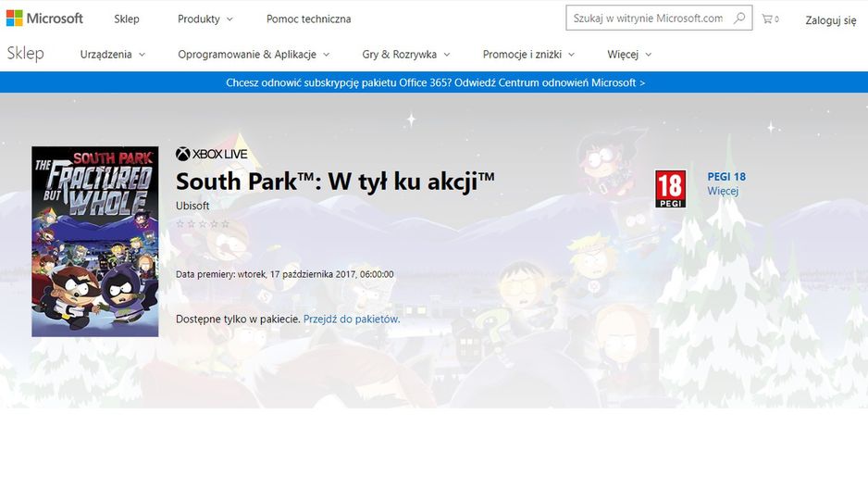
Task: Expand the Więcej navigation menu
Action: (629, 55)
